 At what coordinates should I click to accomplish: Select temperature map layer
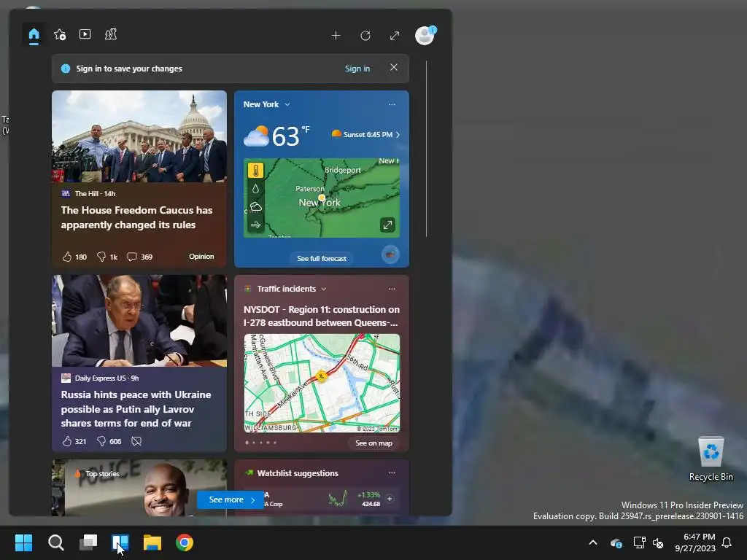coord(256,171)
